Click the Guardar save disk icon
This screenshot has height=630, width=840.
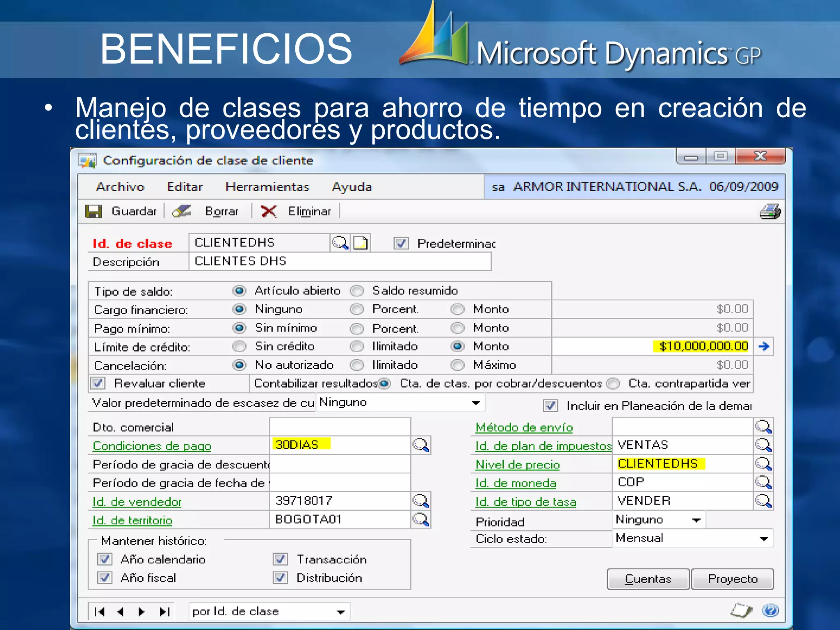point(94,211)
